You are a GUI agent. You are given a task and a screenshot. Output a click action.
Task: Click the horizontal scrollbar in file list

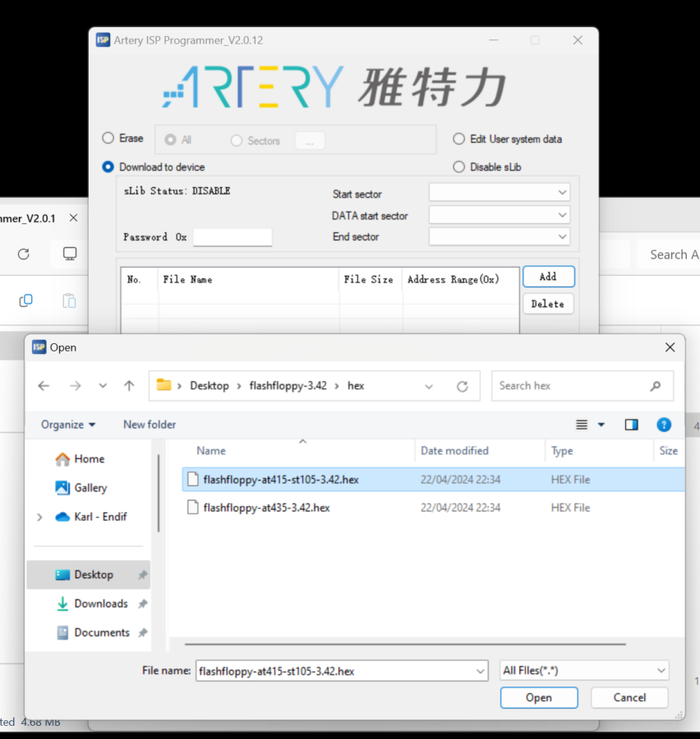click(x=405, y=644)
